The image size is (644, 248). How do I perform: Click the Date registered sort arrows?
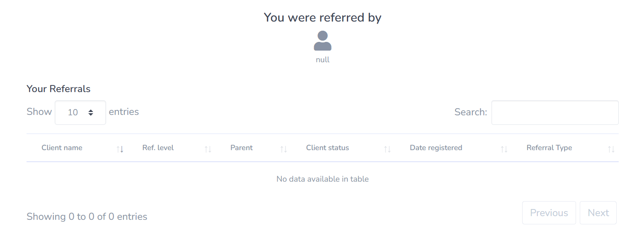[x=504, y=149]
